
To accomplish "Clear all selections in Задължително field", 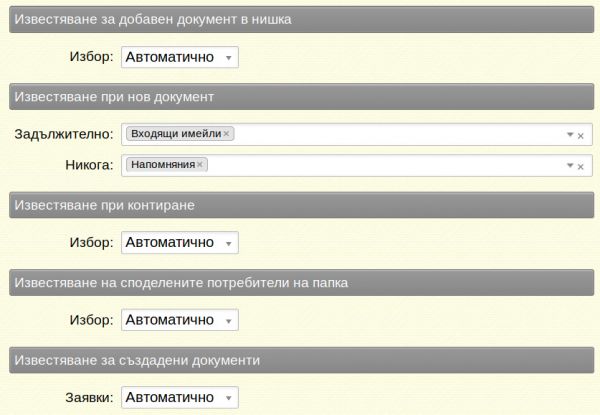I will point(581,135).
